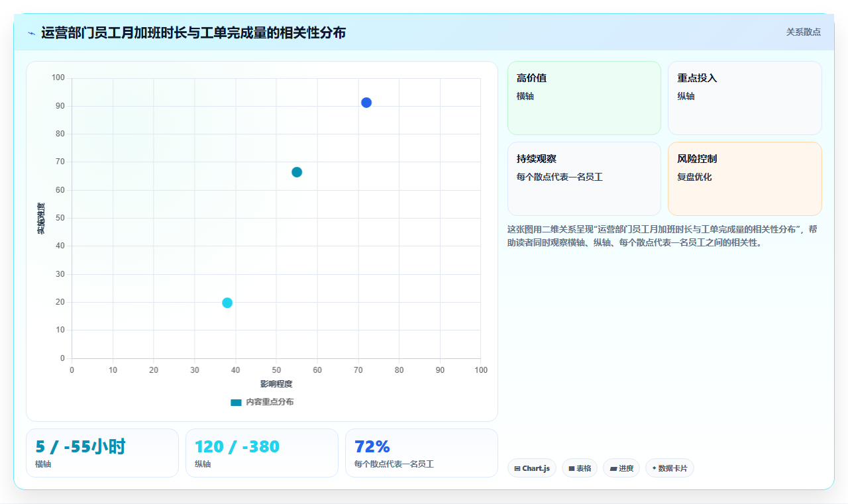The height and width of the screenshot is (504, 848).
Task: Click 每个散点代表一名员工 under the 72% stat
Action: (x=394, y=464)
